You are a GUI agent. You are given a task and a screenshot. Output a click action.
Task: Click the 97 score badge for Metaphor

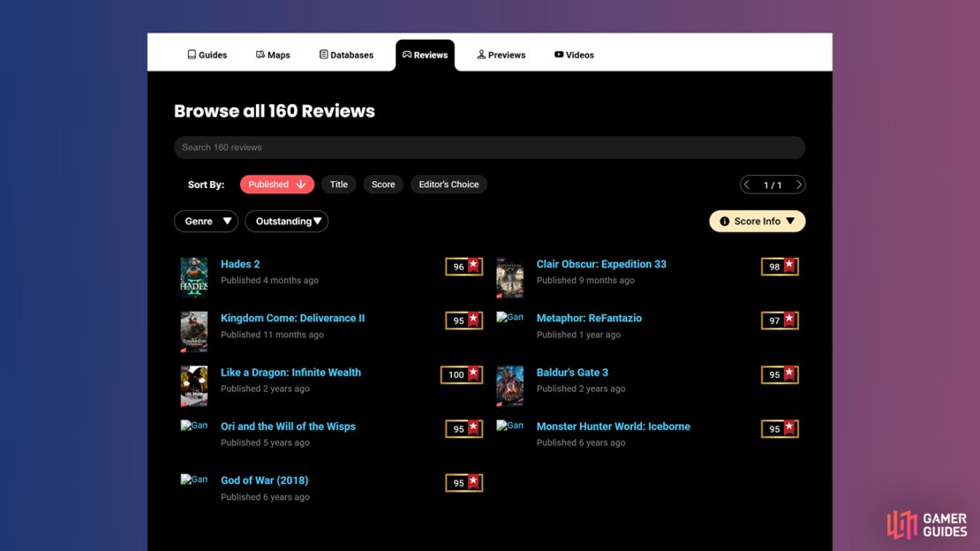point(780,321)
